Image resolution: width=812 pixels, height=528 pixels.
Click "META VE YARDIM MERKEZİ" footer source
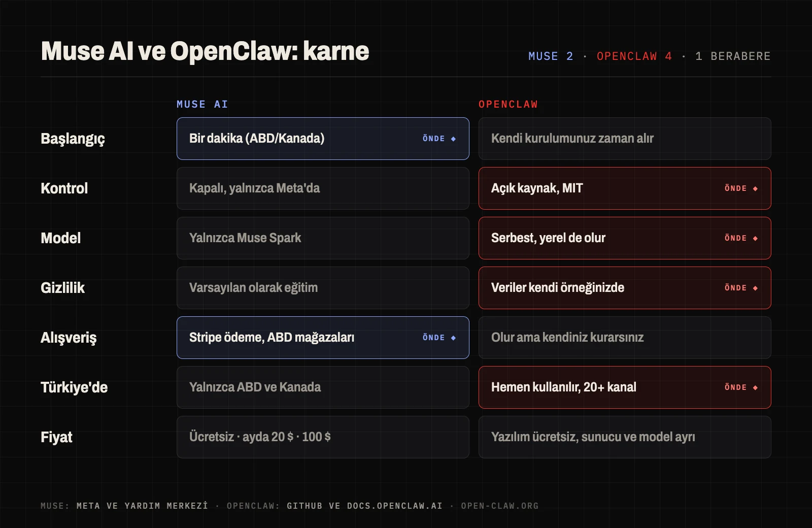tap(142, 506)
